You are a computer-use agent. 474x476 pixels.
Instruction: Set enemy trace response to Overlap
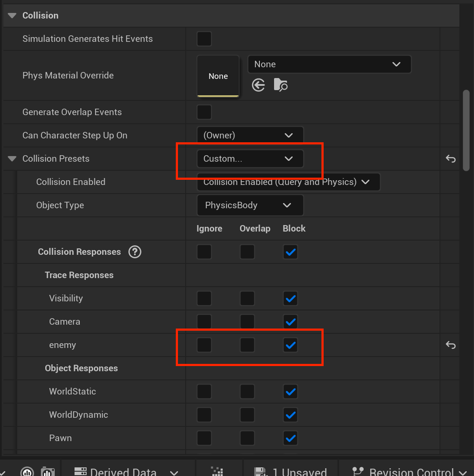pos(247,345)
